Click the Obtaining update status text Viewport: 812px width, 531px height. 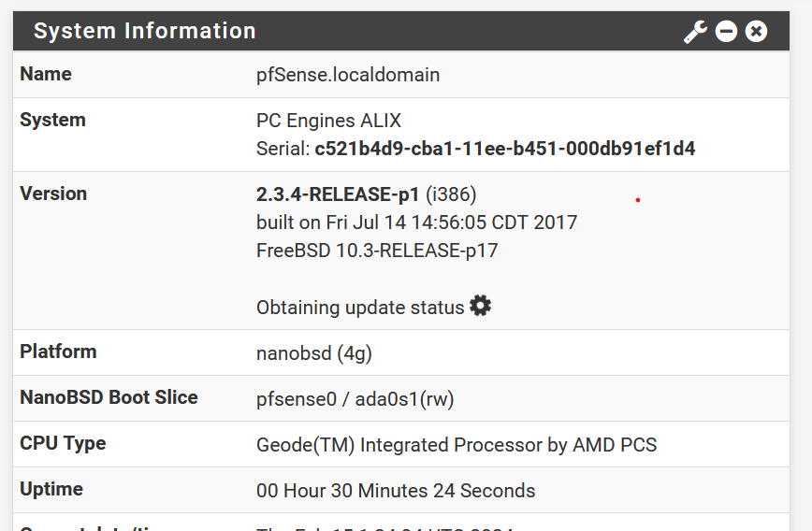point(360,308)
